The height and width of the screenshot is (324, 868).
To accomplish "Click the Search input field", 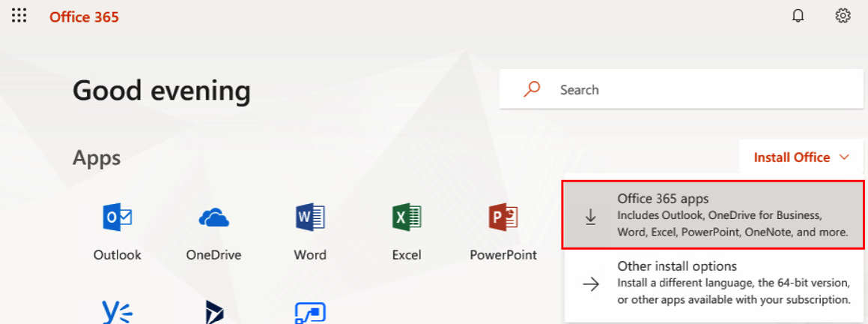I will tap(682, 89).
